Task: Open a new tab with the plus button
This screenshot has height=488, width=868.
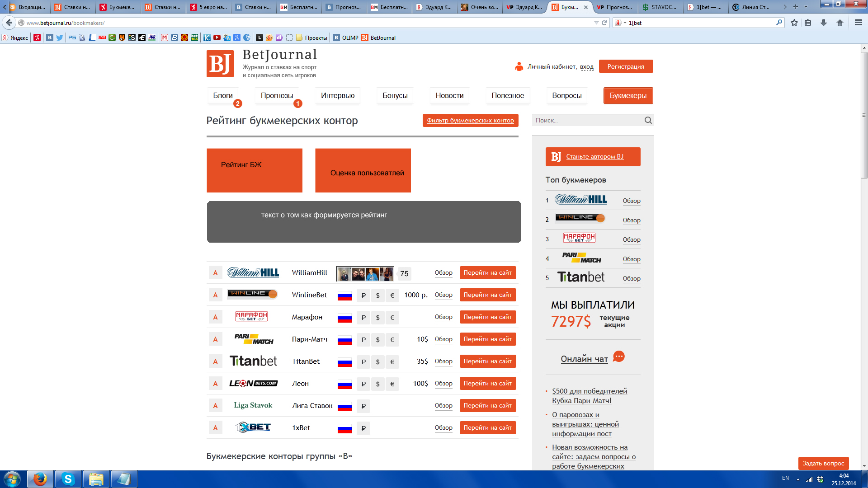Action: [x=796, y=7]
